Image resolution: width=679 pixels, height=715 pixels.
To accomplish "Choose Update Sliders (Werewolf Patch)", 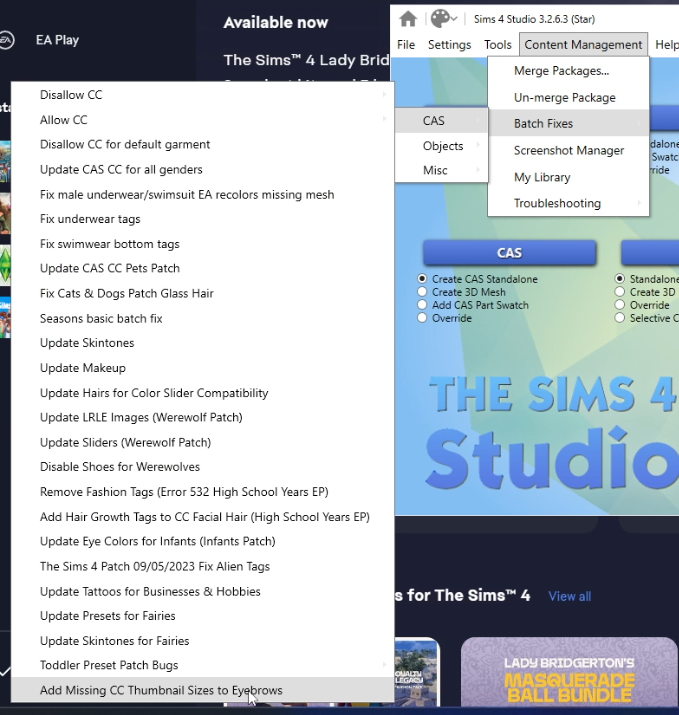I will pos(202,442).
